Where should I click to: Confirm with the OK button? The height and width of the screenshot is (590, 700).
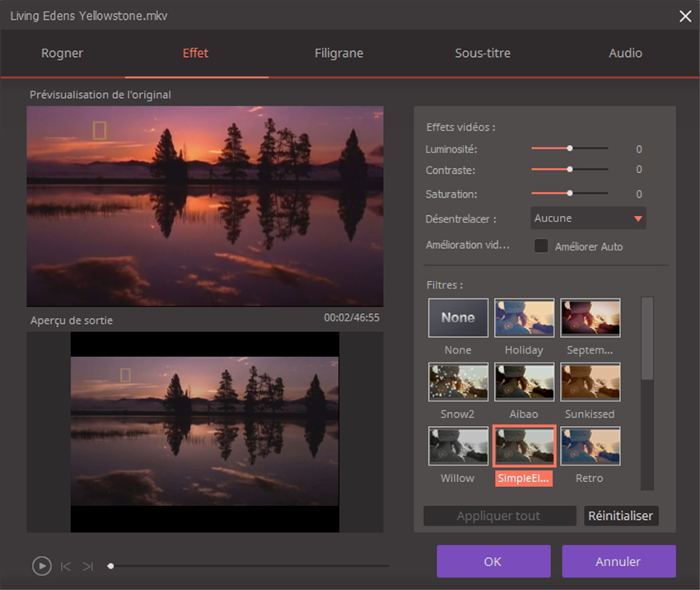pos(492,561)
